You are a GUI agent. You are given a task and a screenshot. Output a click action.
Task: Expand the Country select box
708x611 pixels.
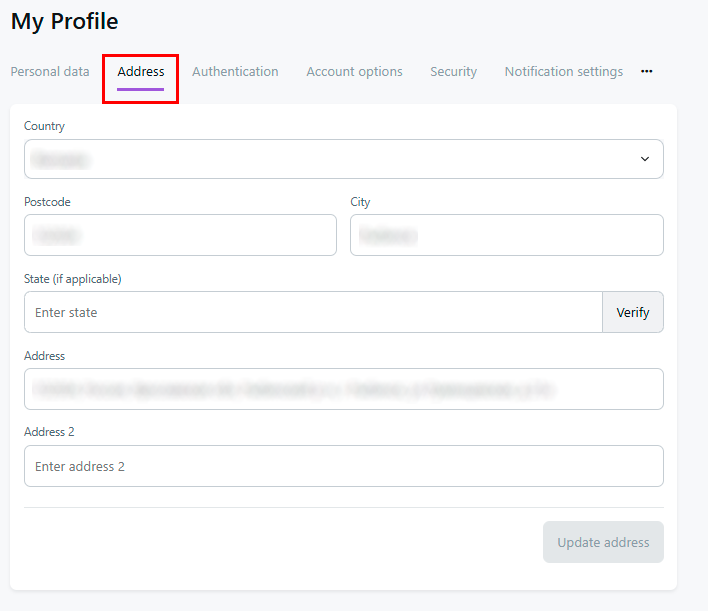coord(330,159)
